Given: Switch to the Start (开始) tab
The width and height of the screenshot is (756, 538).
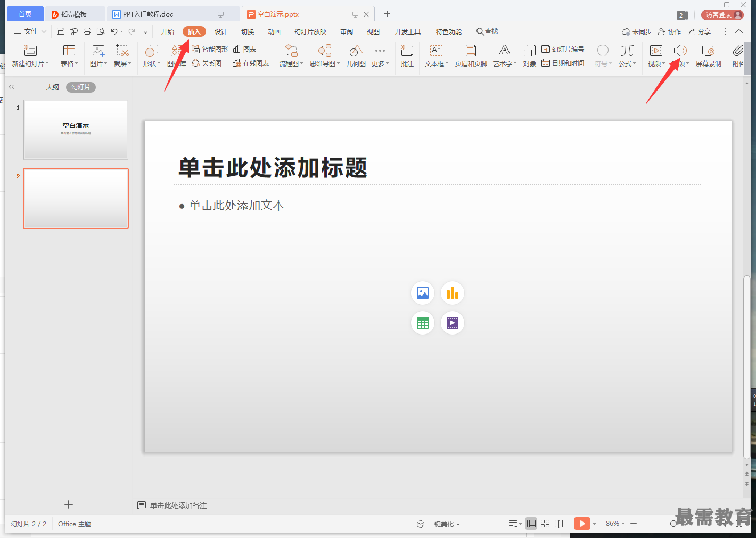Looking at the screenshot, I should pyautogui.click(x=168, y=31).
